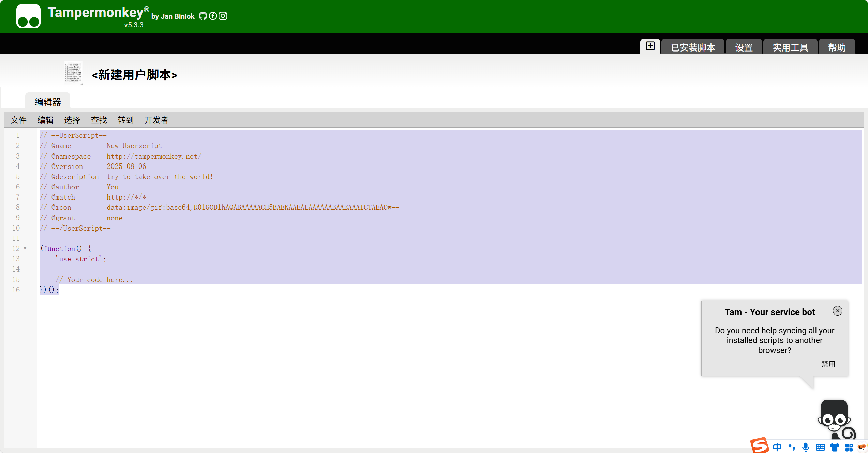Open the Facebook icon link in header

(x=213, y=16)
